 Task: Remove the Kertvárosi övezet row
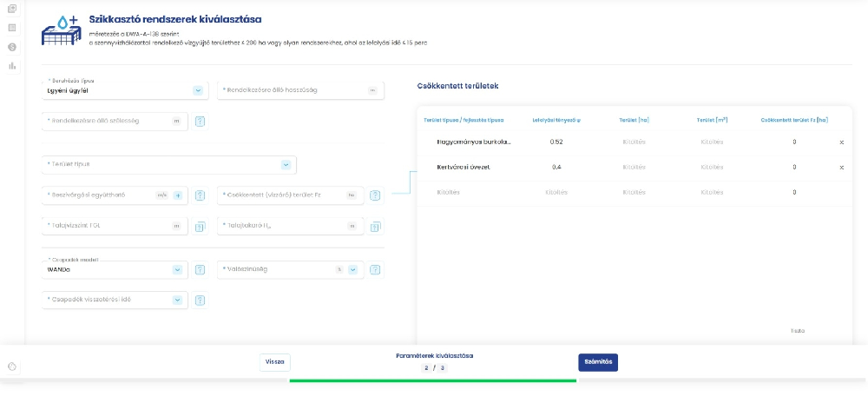[x=841, y=167]
